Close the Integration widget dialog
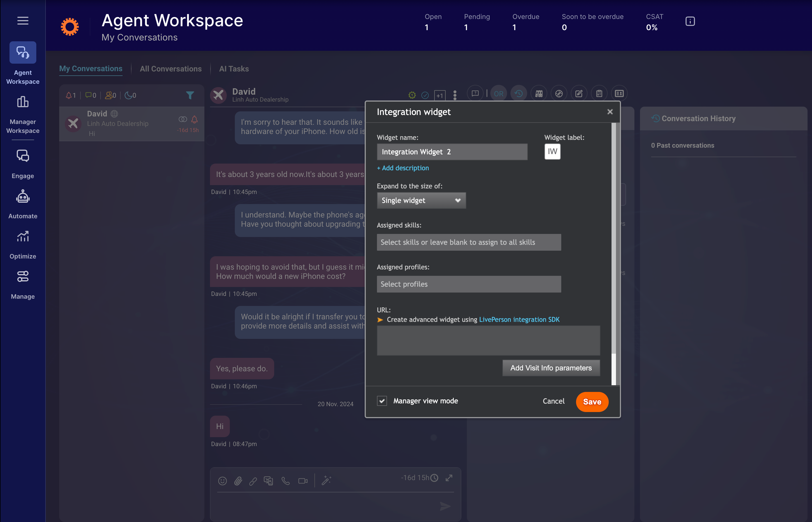812x522 pixels. click(x=610, y=112)
